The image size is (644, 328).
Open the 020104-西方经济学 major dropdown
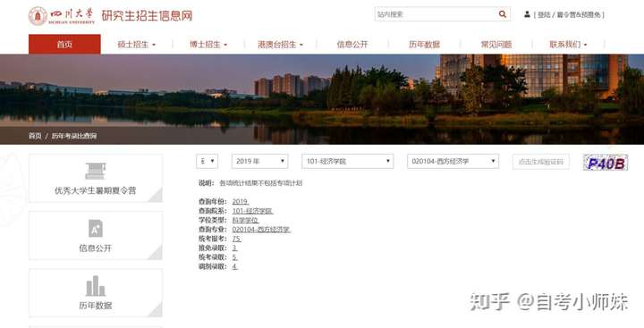coord(453,162)
